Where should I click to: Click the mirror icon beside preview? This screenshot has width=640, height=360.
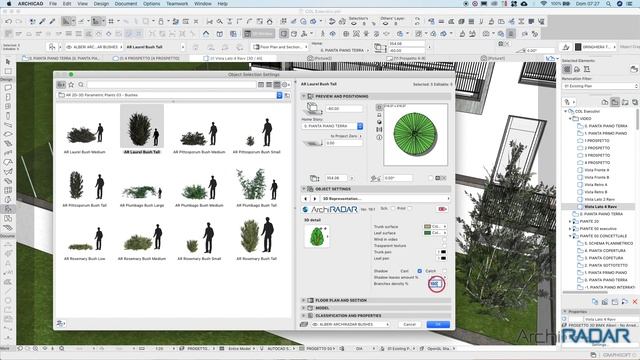[x=379, y=129]
